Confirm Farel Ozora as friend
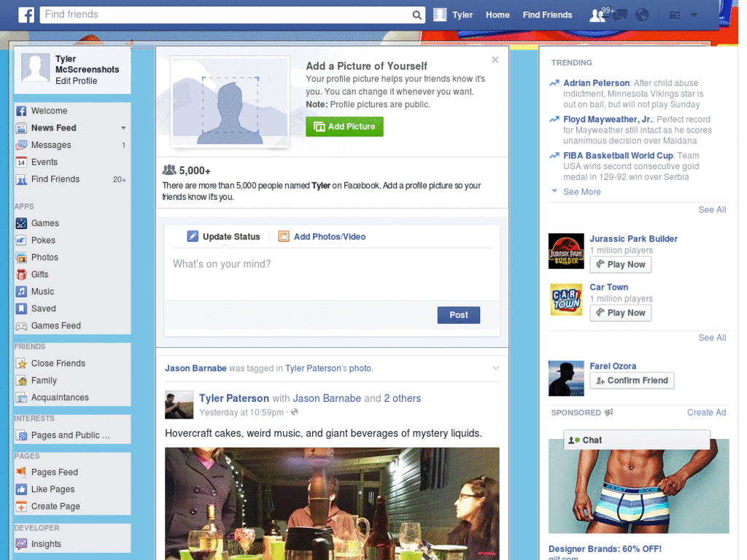The image size is (747, 560). click(x=632, y=381)
